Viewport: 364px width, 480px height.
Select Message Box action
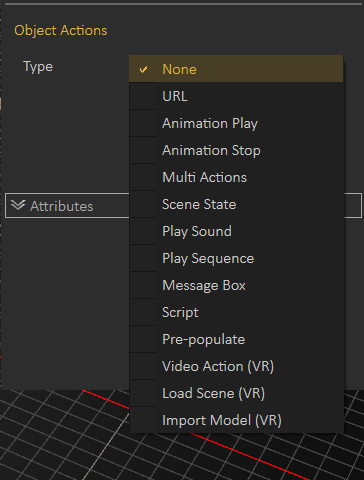pos(236,285)
